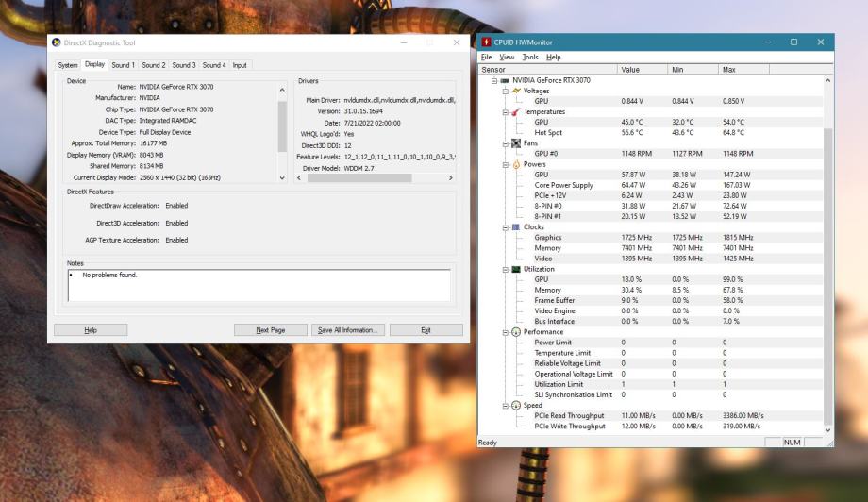Switch to the Sound 3 tab
The height and width of the screenshot is (502, 868).
click(x=184, y=65)
